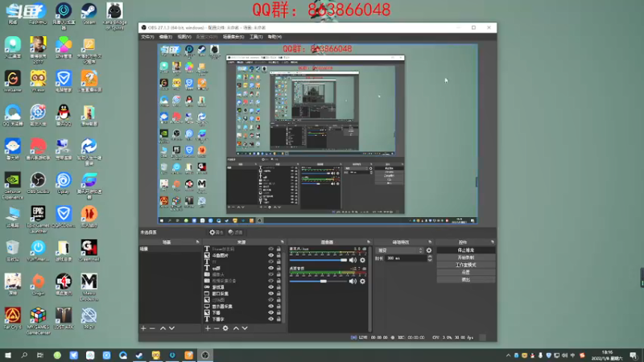Show the hidden 视频采集设备 source
The height and width of the screenshot is (362, 644).
coord(270,281)
